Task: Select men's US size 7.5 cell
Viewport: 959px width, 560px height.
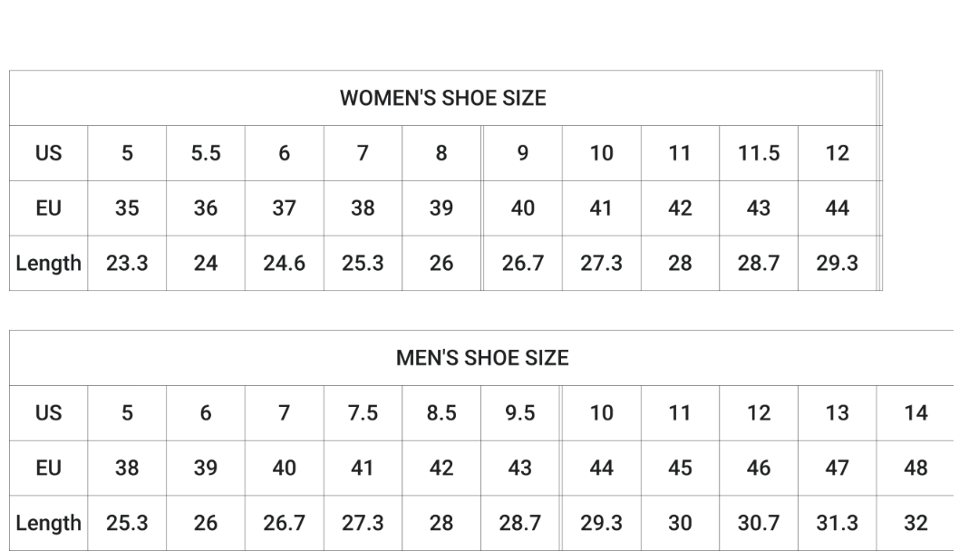Action: coord(363,412)
